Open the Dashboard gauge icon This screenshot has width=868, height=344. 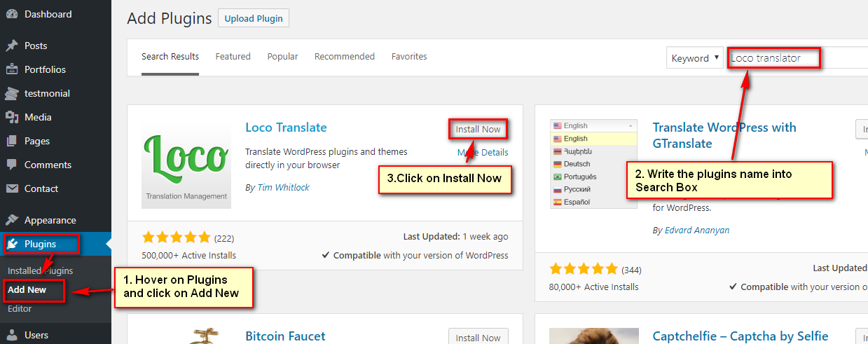[12, 14]
